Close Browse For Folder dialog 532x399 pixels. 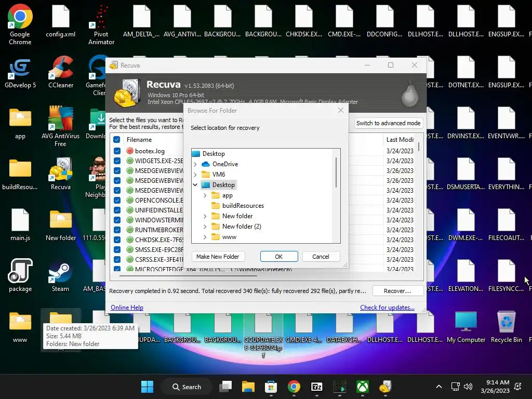(x=341, y=110)
